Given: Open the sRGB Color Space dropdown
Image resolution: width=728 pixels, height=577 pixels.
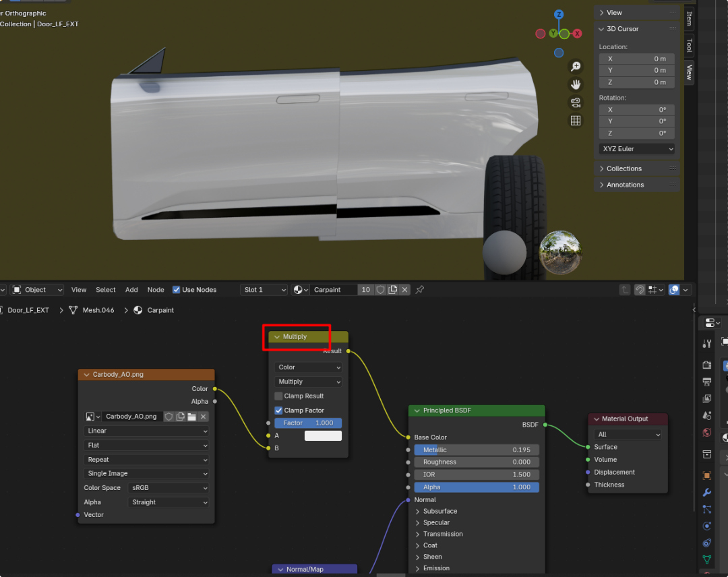Looking at the screenshot, I should [168, 488].
